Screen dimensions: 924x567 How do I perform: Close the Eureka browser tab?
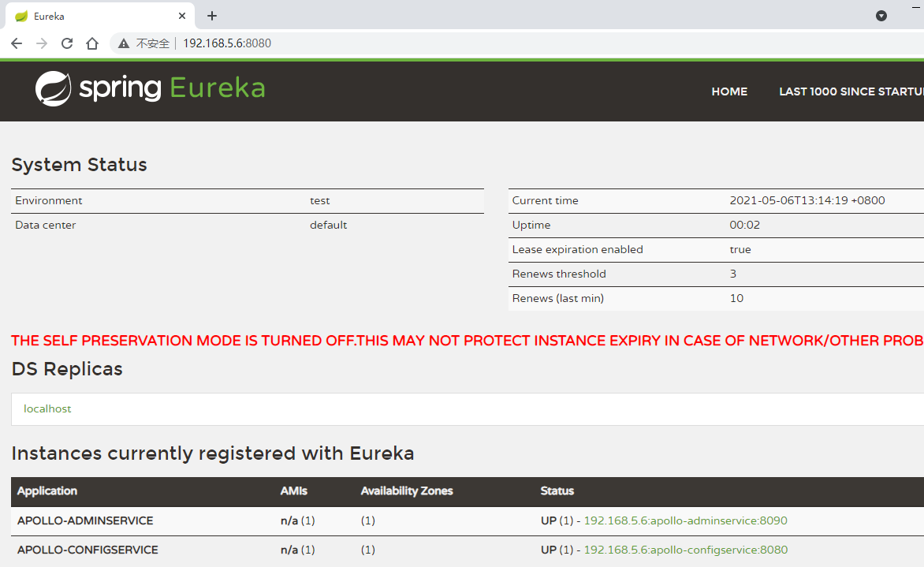point(182,16)
